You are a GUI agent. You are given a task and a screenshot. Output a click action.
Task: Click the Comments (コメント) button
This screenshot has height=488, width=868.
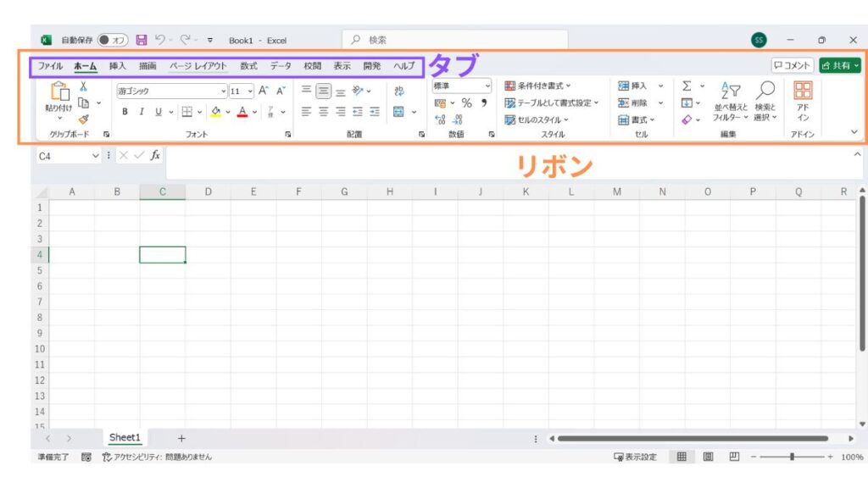coord(793,65)
